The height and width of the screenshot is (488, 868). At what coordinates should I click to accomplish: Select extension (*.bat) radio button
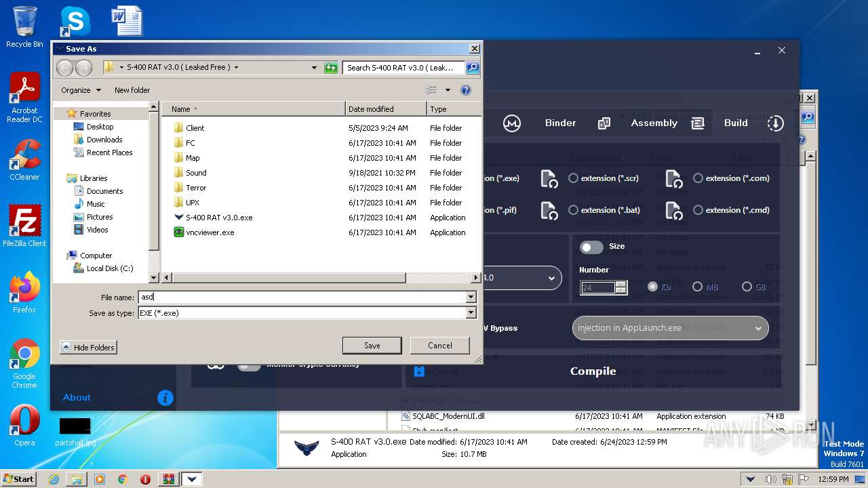(573, 210)
